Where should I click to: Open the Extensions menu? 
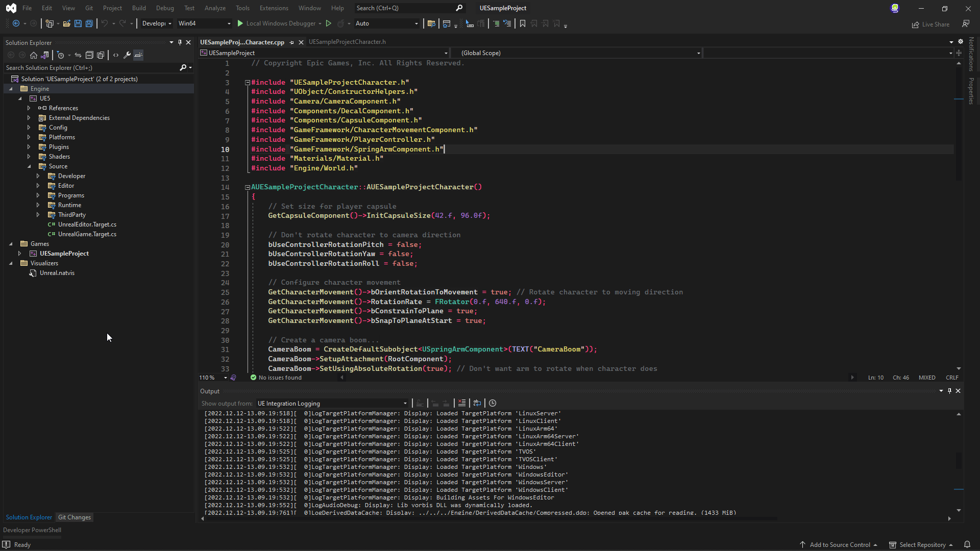click(274, 8)
